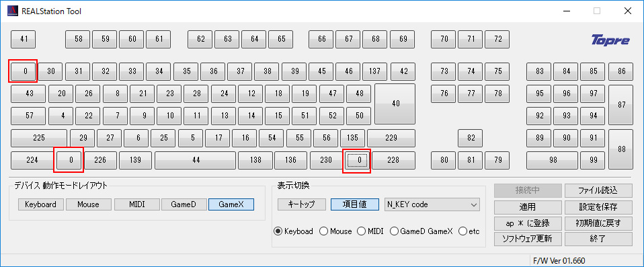The image size is (644, 267).
Task: Click the arrow key labeled 82
Action: (x=471, y=138)
